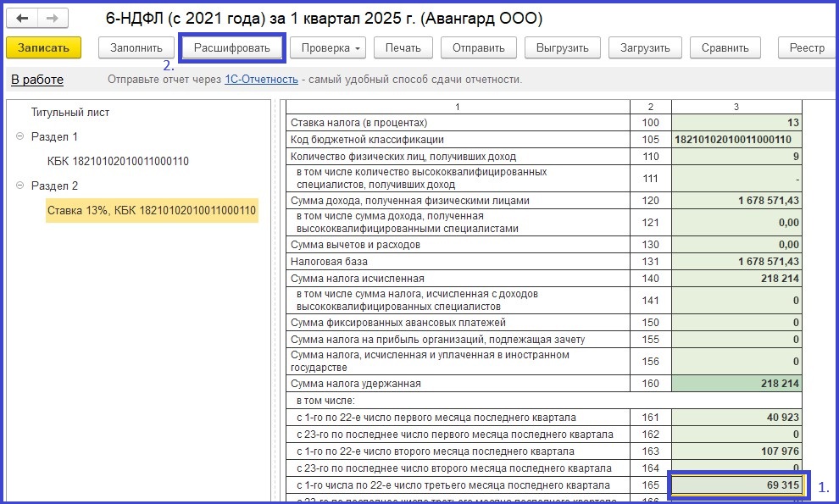Collapse the Раздел 1 tree node

(19, 136)
